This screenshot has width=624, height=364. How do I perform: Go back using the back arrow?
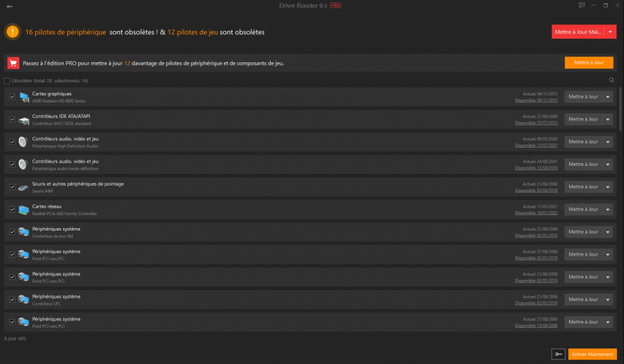point(9,6)
